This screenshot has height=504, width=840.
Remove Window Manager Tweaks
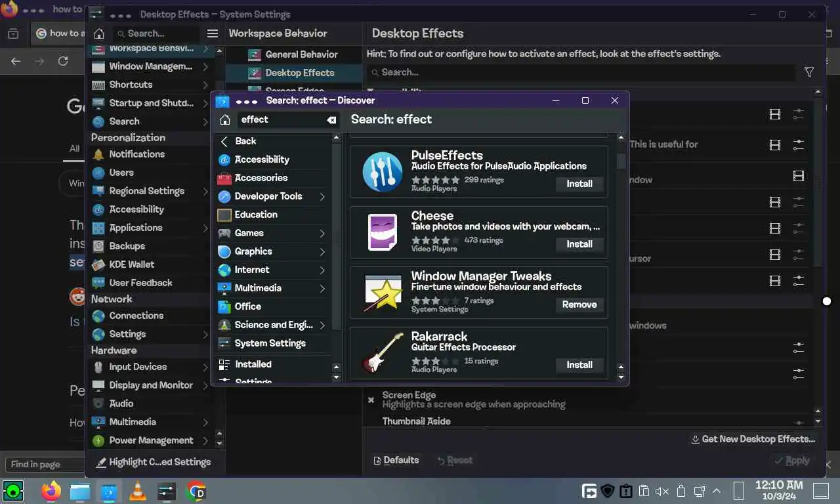click(x=579, y=304)
